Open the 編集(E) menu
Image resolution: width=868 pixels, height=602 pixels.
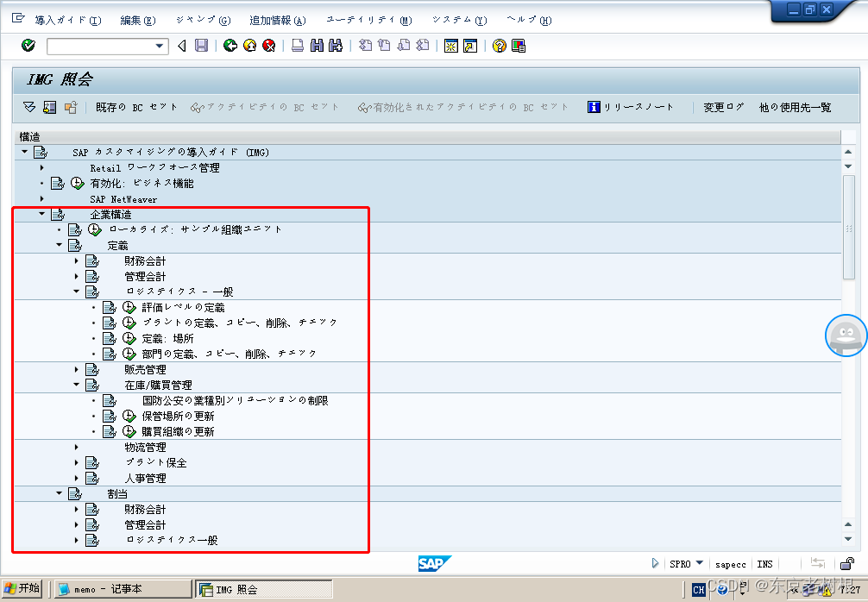[x=138, y=21]
